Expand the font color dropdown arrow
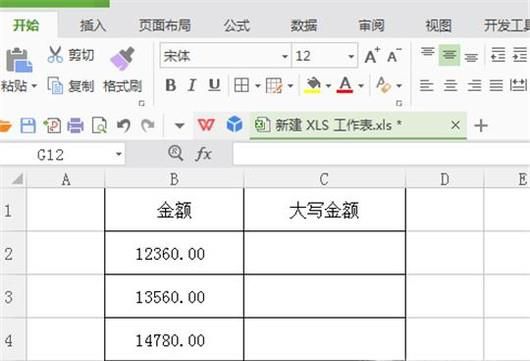This screenshot has width=530, height=361. [x=361, y=86]
